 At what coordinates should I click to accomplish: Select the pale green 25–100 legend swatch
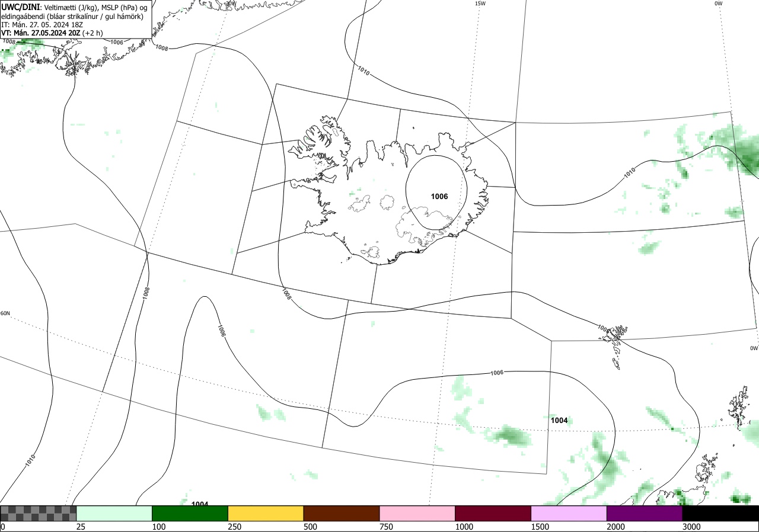tap(114, 513)
